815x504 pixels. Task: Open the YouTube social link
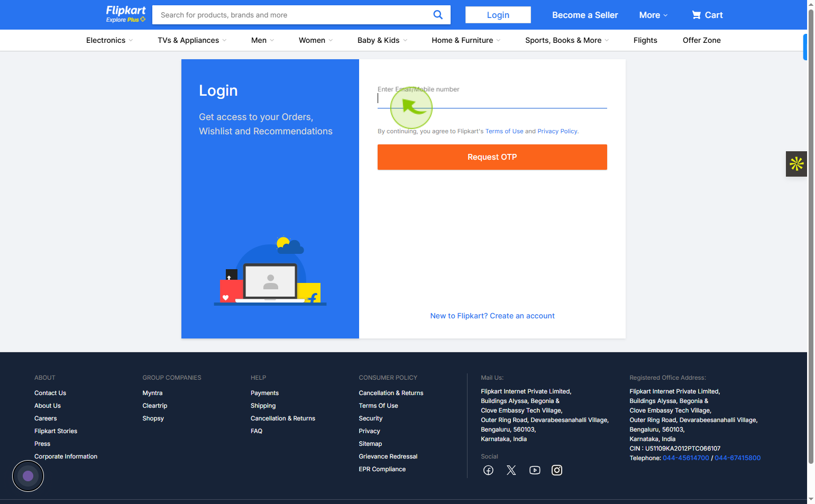[x=535, y=470]
